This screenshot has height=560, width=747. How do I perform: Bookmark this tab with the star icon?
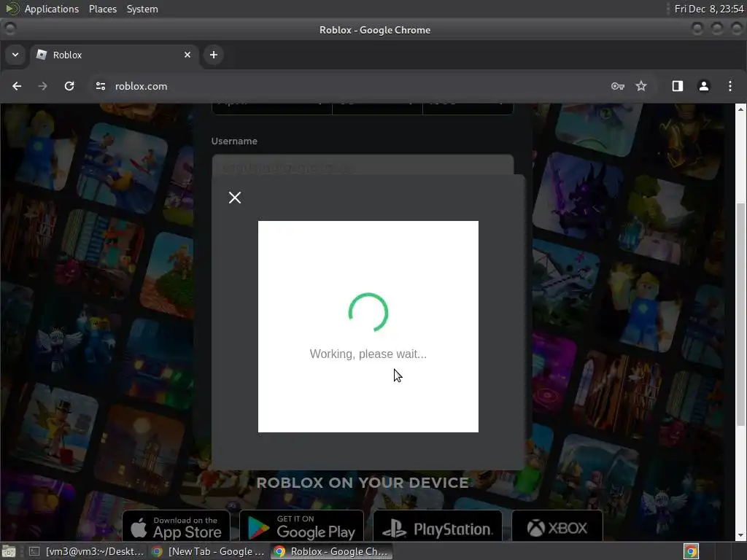click(641, 86)
